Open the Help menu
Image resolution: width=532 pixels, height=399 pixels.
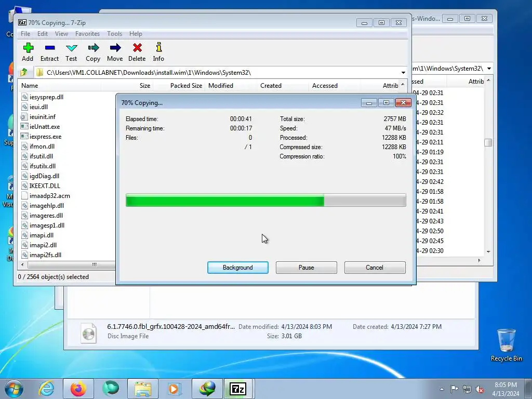point(136,34)
